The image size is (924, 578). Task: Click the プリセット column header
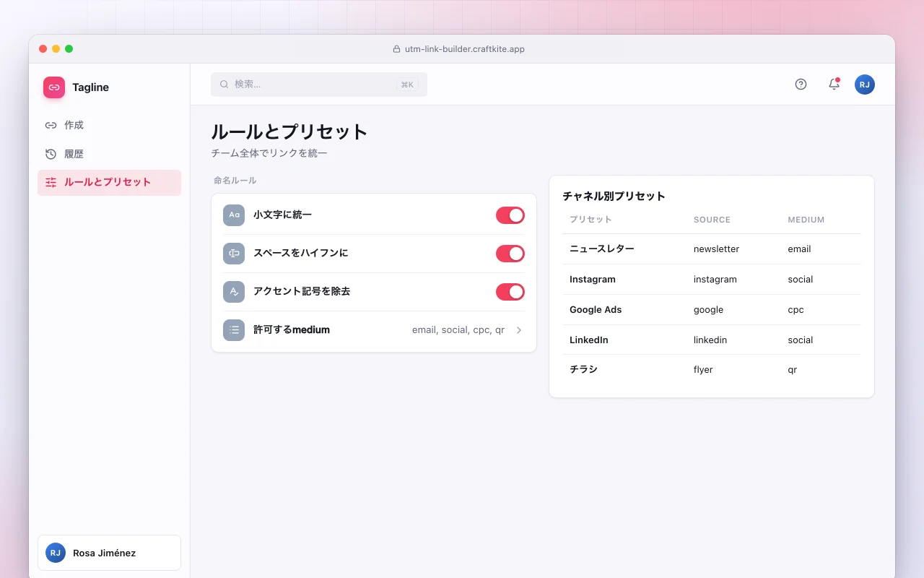(590, 220)
